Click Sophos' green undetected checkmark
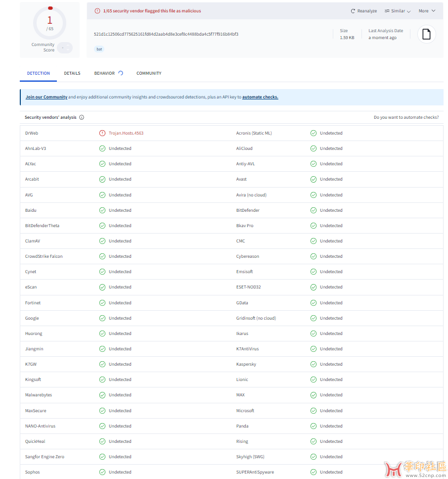 click(x=102, y=472)
